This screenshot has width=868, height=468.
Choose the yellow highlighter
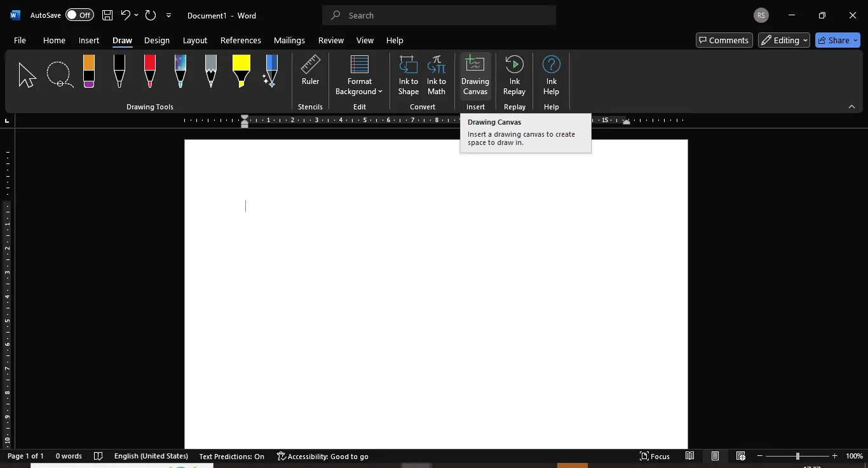[241, 71]
